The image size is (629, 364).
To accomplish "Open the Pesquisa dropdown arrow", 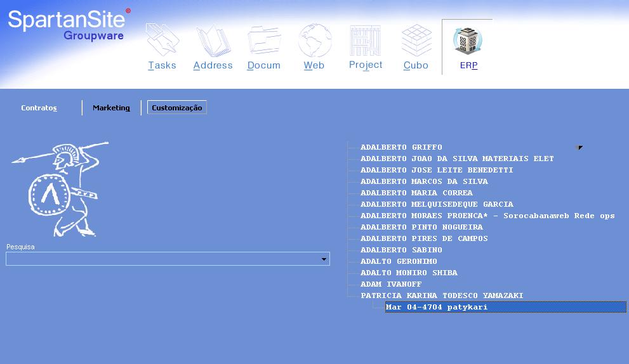I will (324, 259).
